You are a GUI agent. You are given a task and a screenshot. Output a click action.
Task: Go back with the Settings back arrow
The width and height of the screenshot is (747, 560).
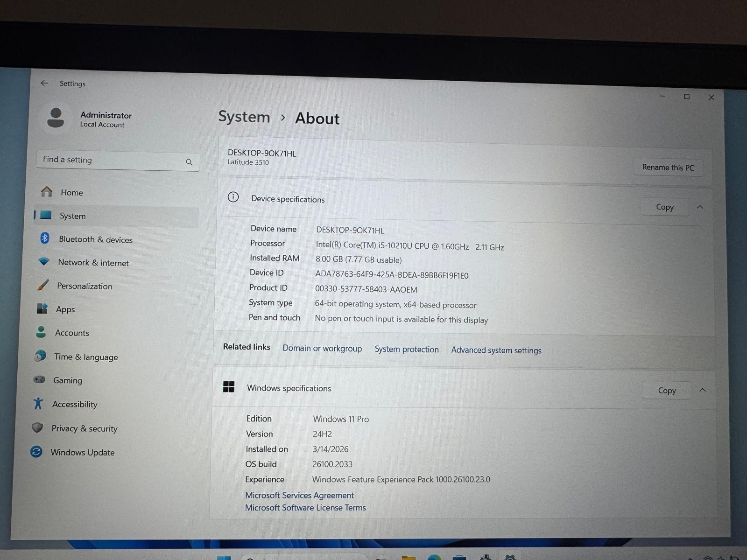coord(44,83)
